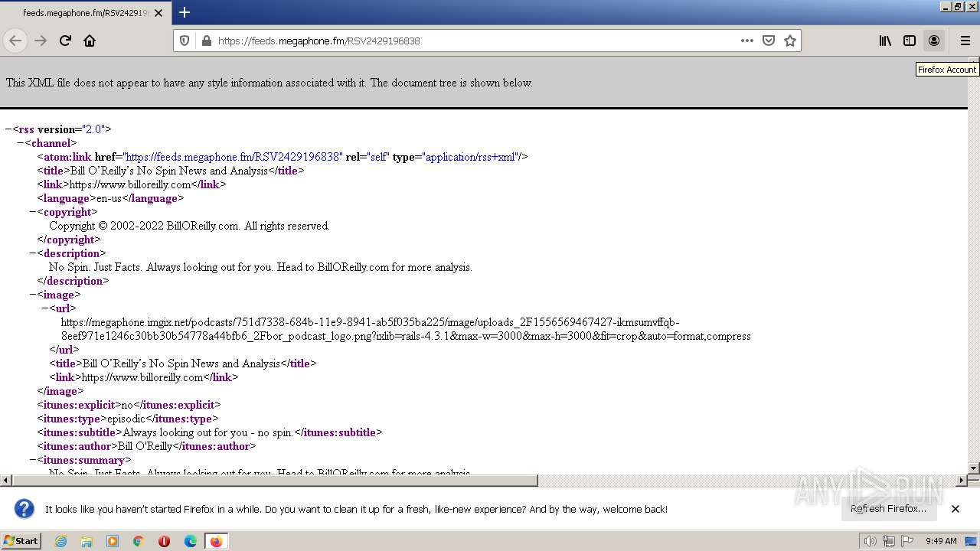Open a new tab
Image resolution: width=980 pixels, height=551 pixels.
[x=185, y=12]
